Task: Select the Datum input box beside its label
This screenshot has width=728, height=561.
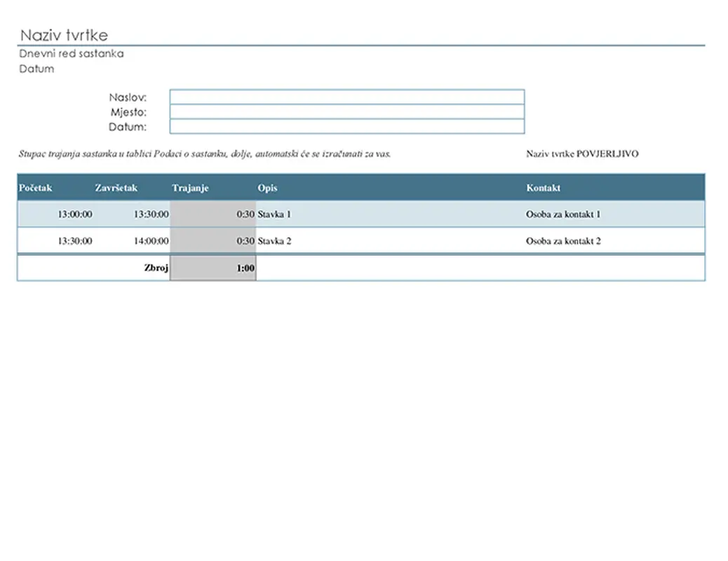Action: (x=346, y=127)
